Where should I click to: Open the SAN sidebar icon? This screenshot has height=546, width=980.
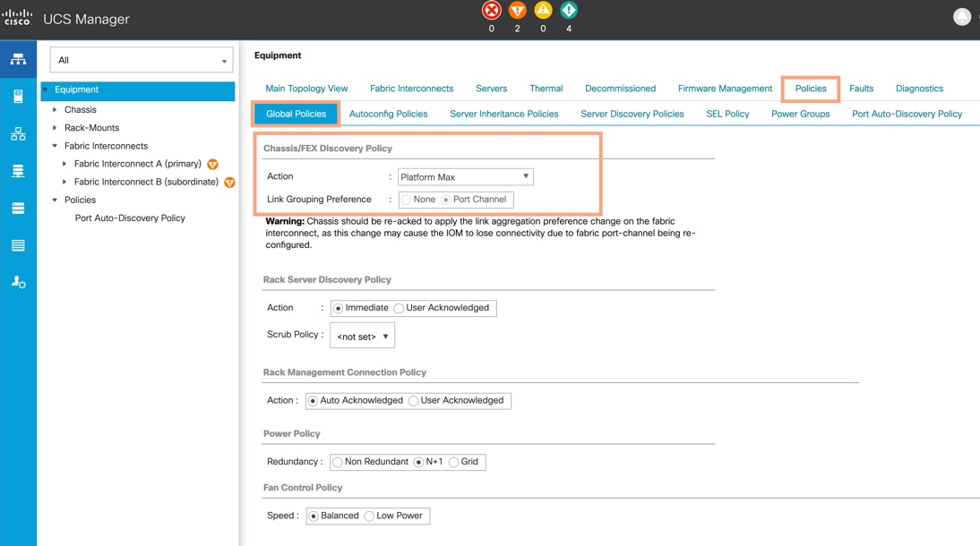click(18, 171)
